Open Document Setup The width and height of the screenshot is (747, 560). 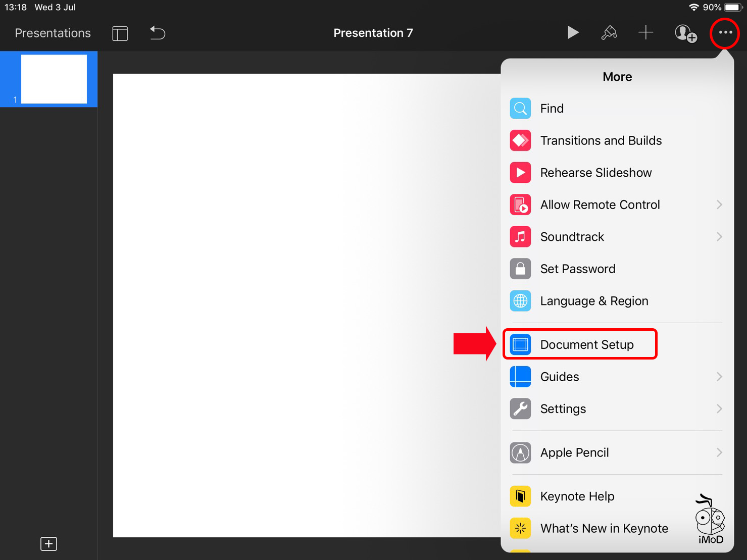pos(586,344)
